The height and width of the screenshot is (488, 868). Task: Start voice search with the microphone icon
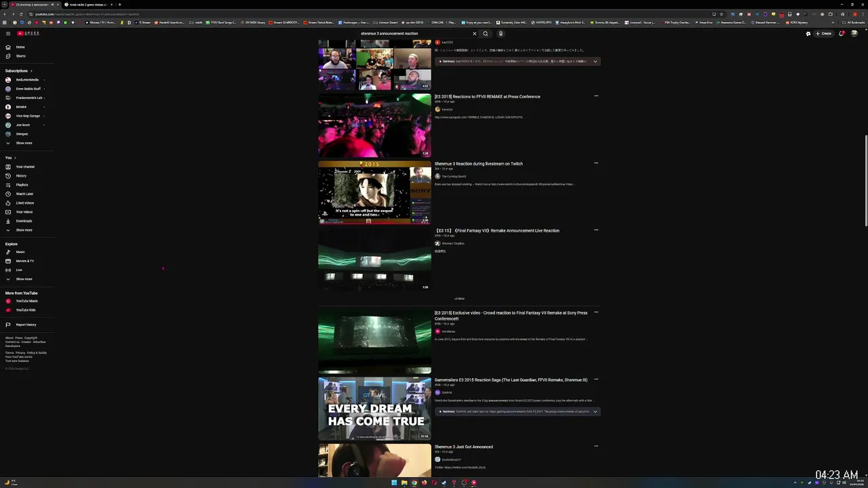tap(501, 33)
